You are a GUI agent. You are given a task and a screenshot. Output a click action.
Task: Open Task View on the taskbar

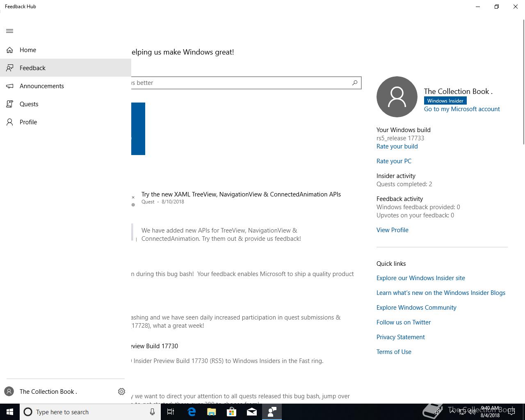point(171,412)
